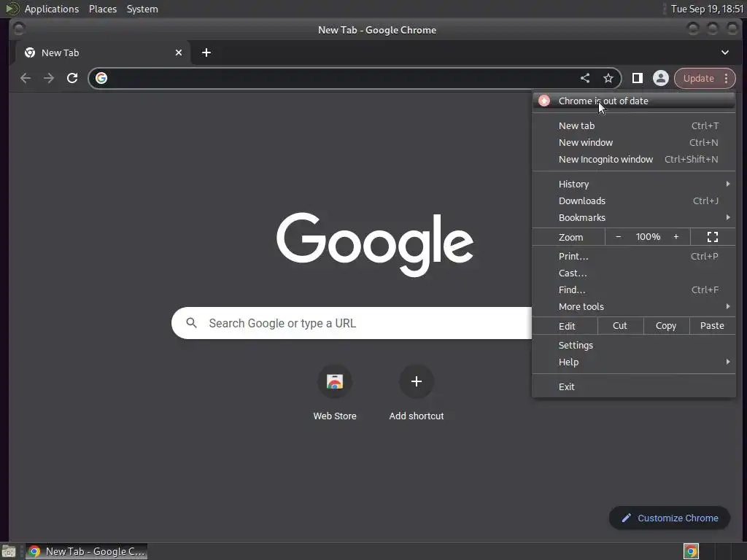The image size is (747, 560).
Task: Reload the page with the refresh icon
Action: click(x=72, y=78)
